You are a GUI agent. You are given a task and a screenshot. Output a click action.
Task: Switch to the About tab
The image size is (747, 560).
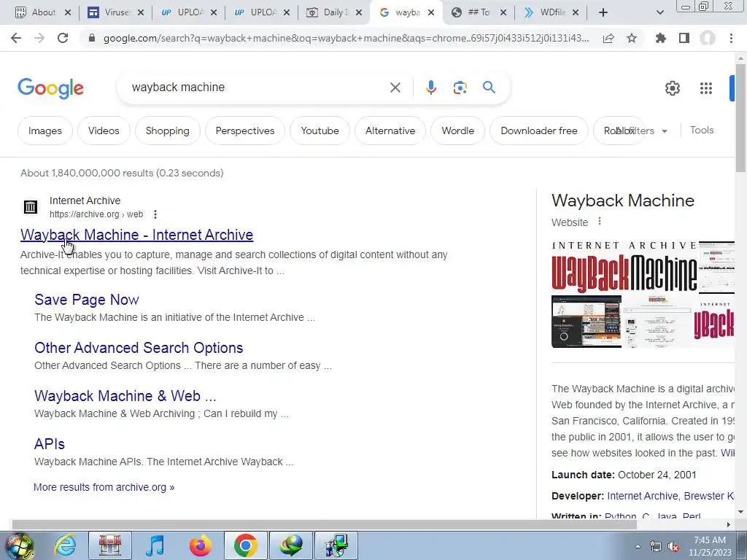click(x=43, y=12)
